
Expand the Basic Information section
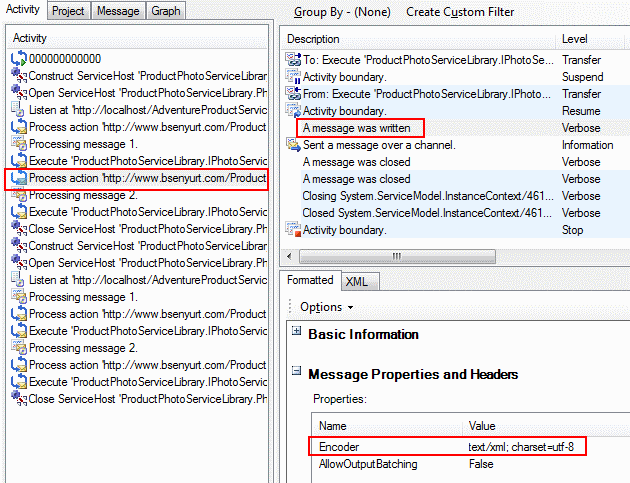(x=296, y=333)
